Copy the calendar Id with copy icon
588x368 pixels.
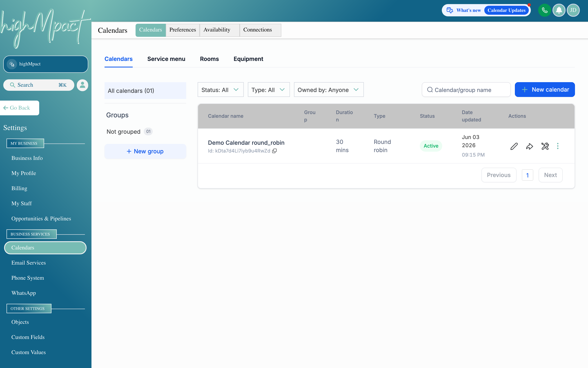point(275,151)
